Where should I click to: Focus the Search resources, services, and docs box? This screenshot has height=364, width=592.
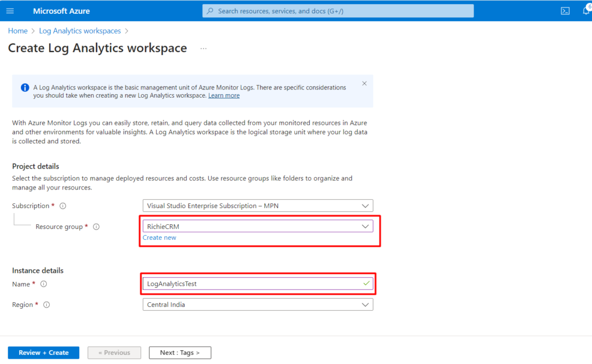338,11
